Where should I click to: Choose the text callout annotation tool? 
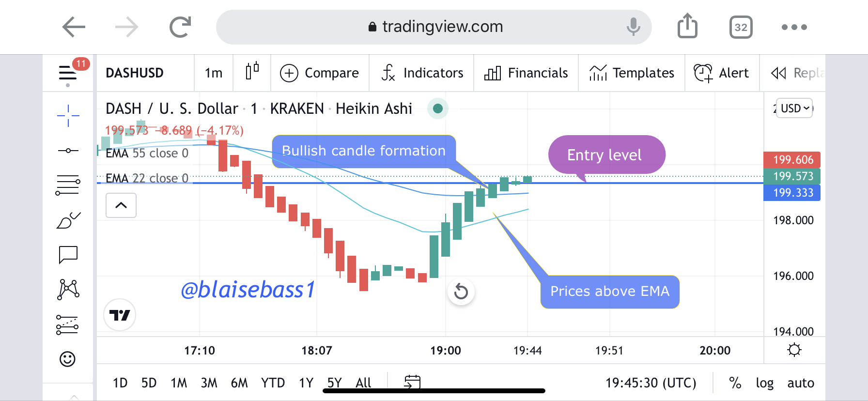click(x=68, y=254)
